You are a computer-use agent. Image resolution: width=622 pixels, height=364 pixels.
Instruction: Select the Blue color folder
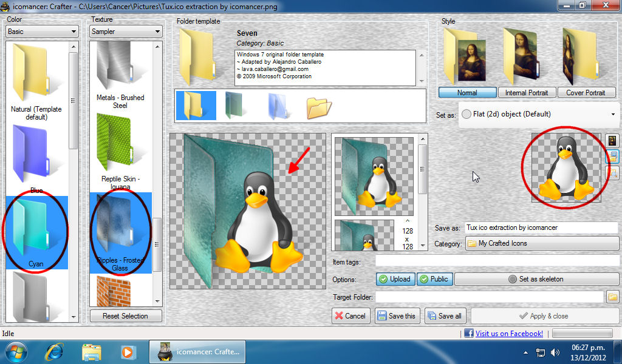36,158
